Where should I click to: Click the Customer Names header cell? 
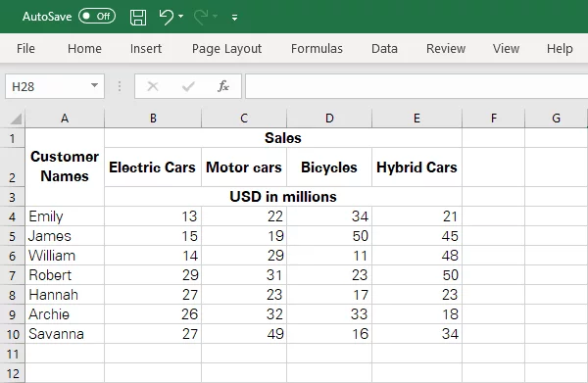tap(65, 167)
